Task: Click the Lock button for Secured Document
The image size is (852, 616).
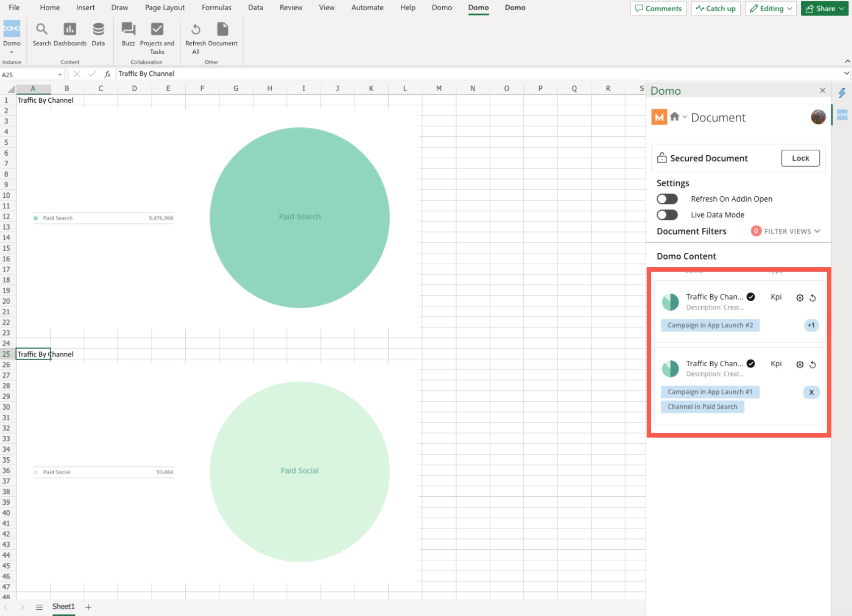Action: (x=800, y=158)
